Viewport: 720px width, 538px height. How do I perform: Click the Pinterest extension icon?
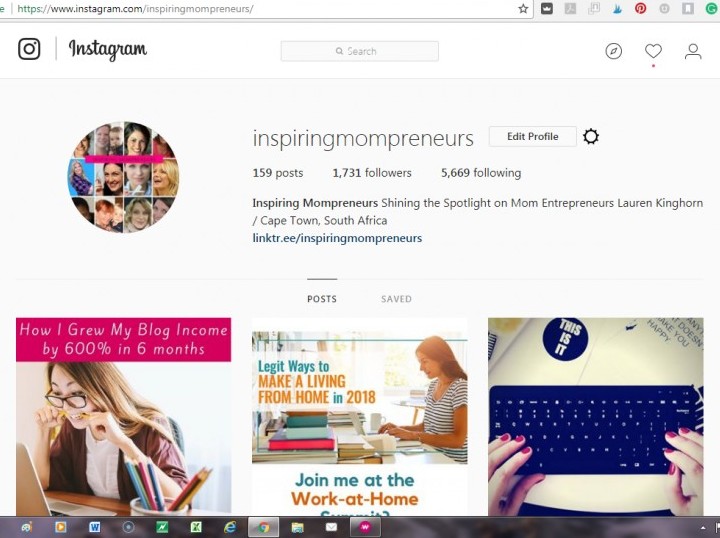coord(640,8)
